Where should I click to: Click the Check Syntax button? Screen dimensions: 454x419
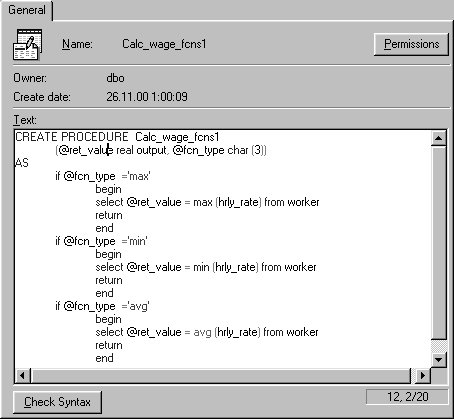[57, 402]
